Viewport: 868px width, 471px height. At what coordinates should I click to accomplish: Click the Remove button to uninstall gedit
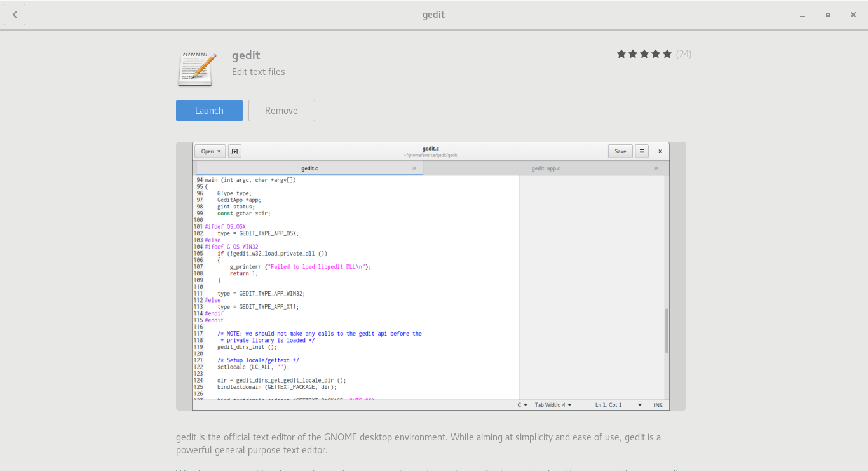(281, 111)
